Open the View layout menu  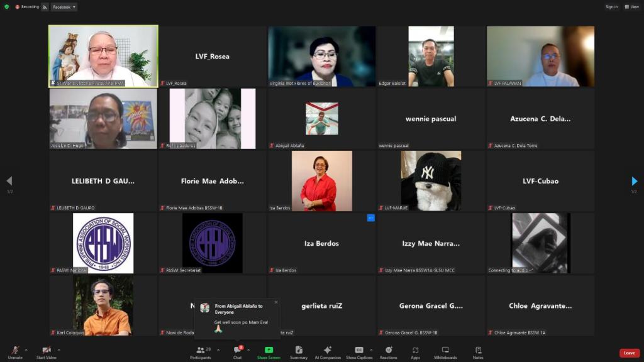pyautogui.click(x=631, y=7)
